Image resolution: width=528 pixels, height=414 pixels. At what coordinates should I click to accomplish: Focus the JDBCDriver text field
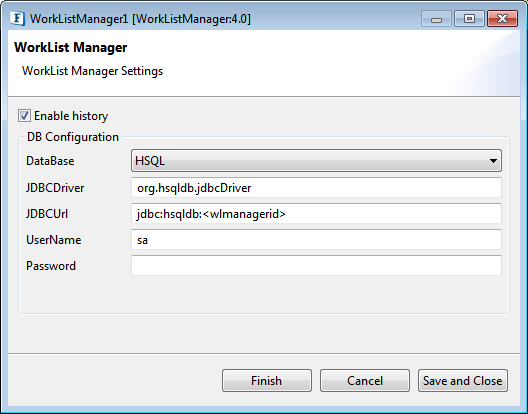click(316, 188)
